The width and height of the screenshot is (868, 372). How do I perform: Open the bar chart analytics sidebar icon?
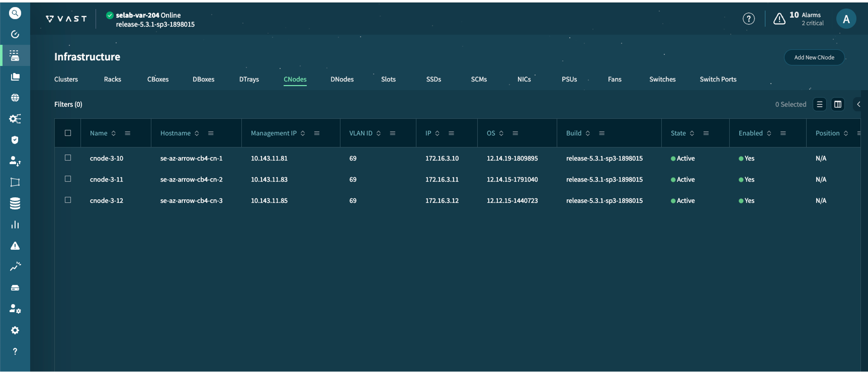[x=15, y=224]
